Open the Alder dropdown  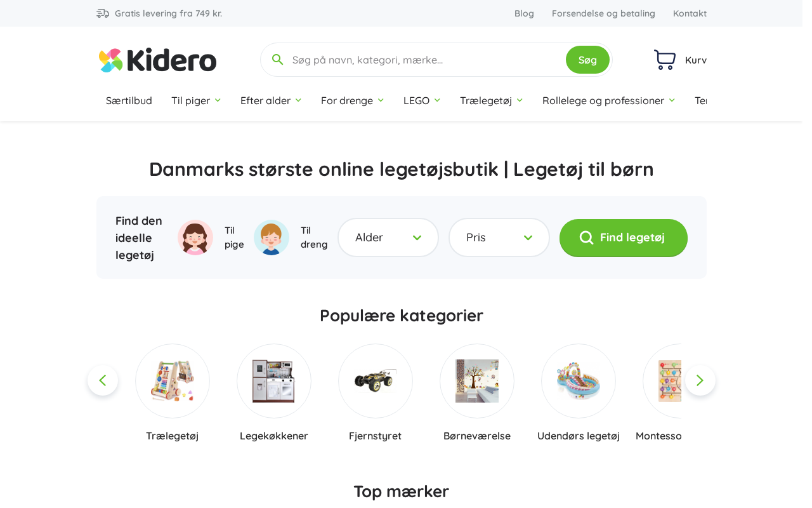388,237
